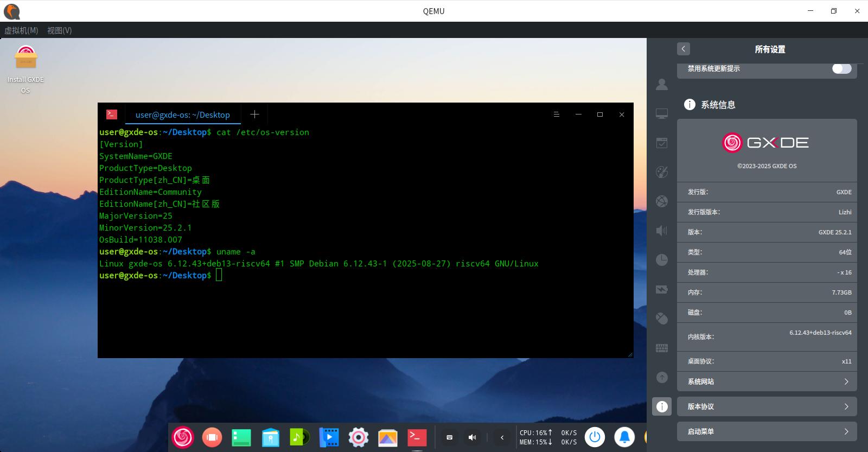Click the 版本 GXDE 25.2.1 value
Viewport: 868px width, 452px height.
tap(835, 232)
